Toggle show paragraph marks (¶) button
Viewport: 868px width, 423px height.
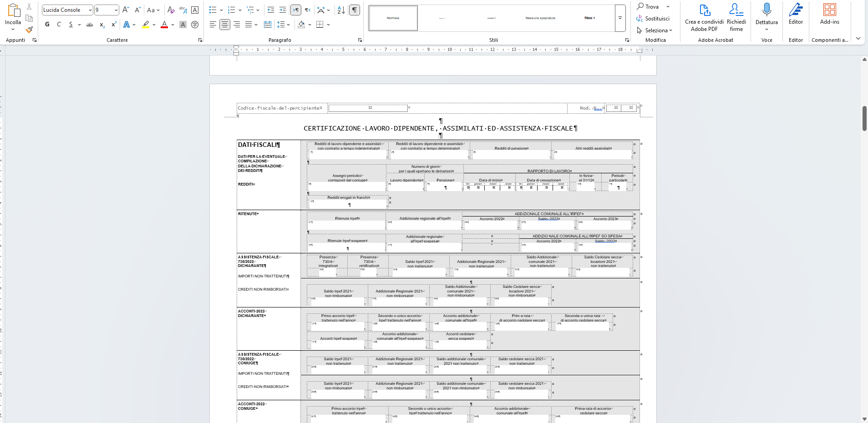(355, 10)
